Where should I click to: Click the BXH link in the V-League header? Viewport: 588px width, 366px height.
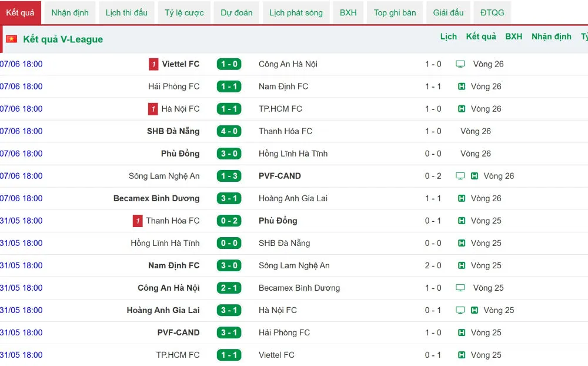pyautogui.click(x=514, y=36)
